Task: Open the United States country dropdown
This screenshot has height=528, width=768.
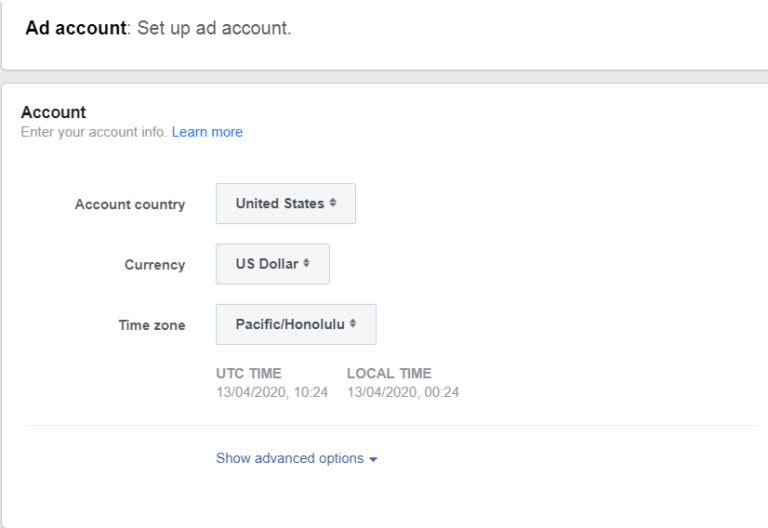Action: point(285,203)
